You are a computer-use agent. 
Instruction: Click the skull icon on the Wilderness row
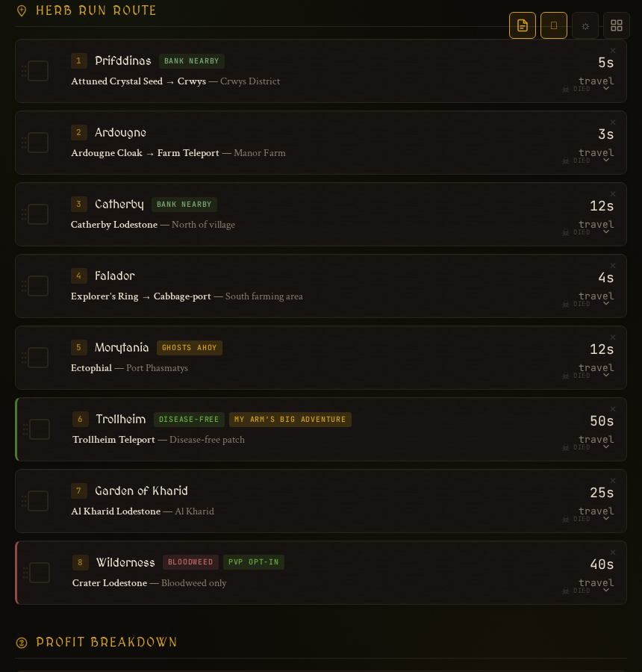click(565, 590)
